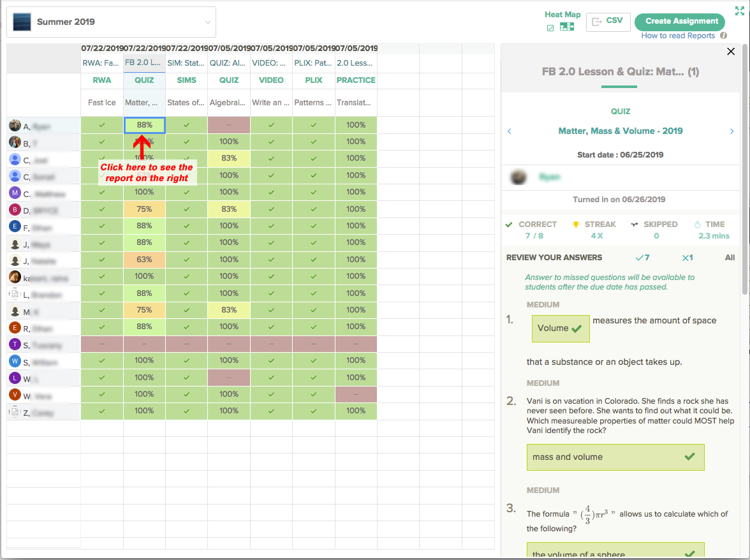Click the volume of a sphere answer

coord(615,550)
